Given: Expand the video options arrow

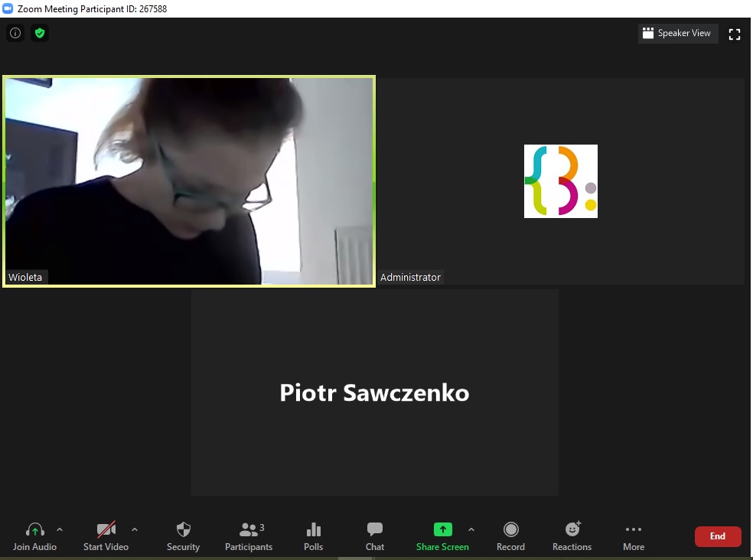Looking at the screenshot, I should click(x=135, y=529).
